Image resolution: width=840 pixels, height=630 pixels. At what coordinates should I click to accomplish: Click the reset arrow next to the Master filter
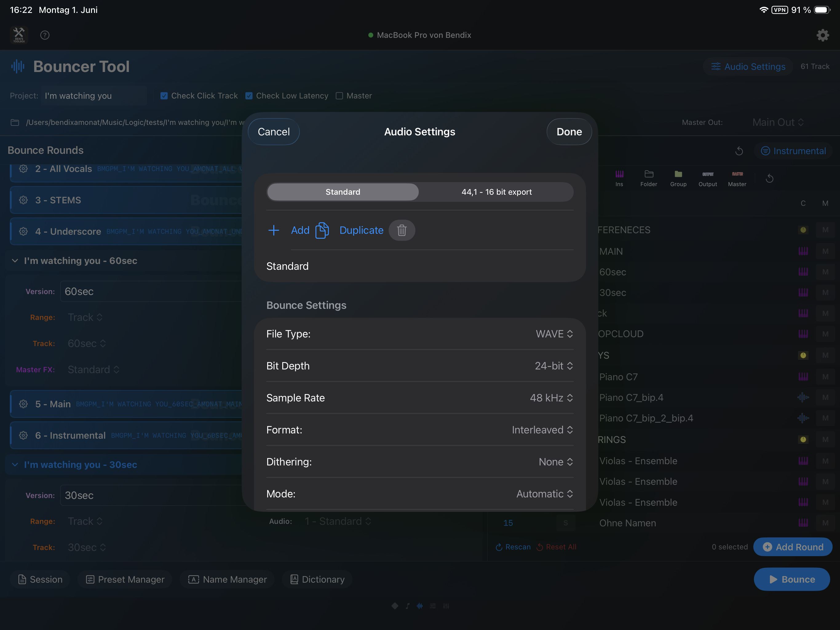pos(770,178)
